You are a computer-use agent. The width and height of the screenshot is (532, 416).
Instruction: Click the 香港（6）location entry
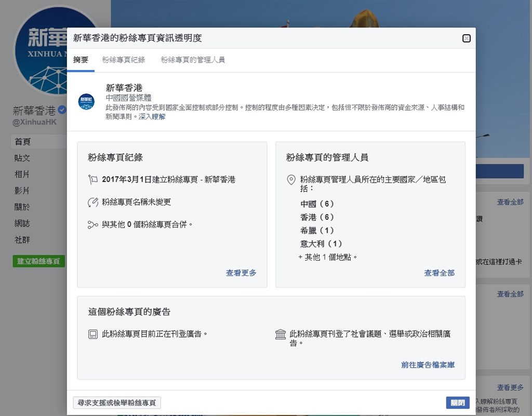[317, 217]
